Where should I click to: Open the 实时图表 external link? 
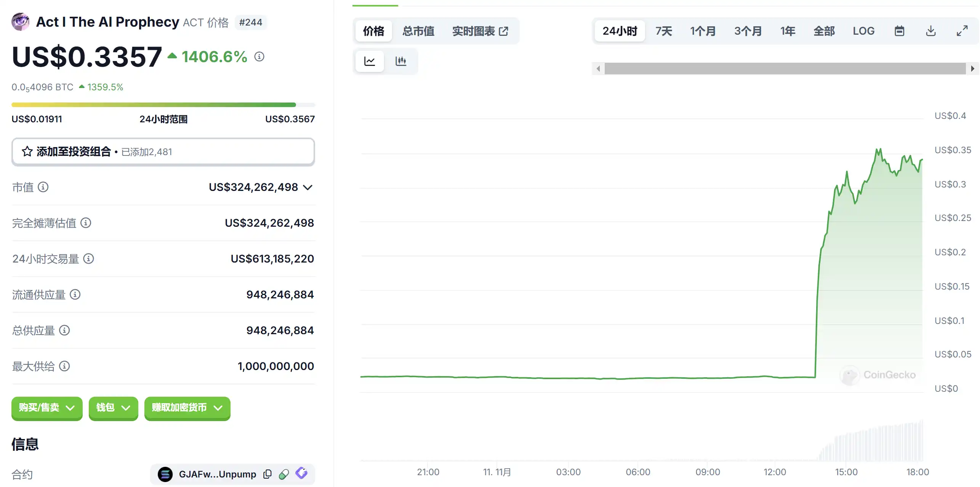[x=480, y=31]
